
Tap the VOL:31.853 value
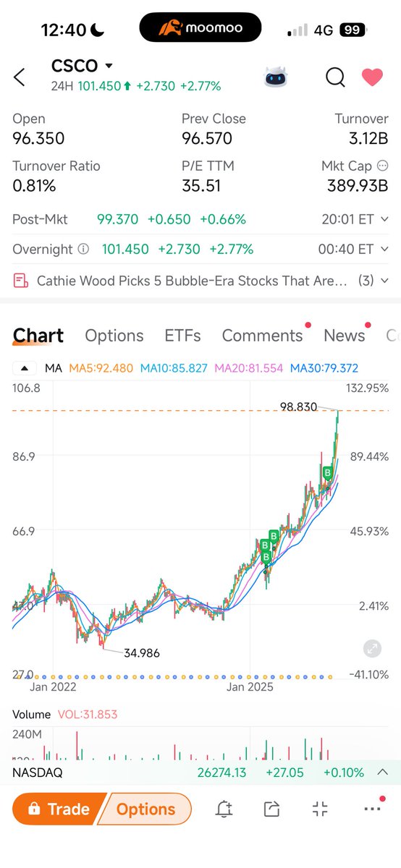coord(86,714)
